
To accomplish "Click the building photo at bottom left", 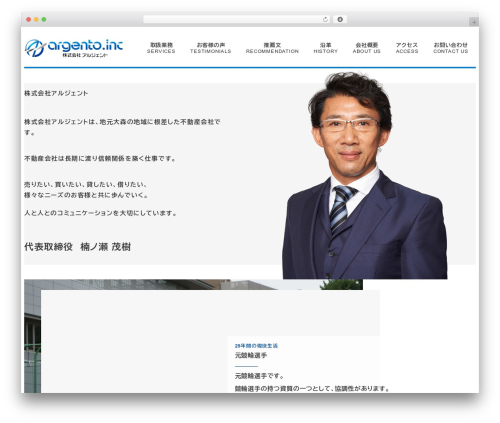I will pos(32,336).
